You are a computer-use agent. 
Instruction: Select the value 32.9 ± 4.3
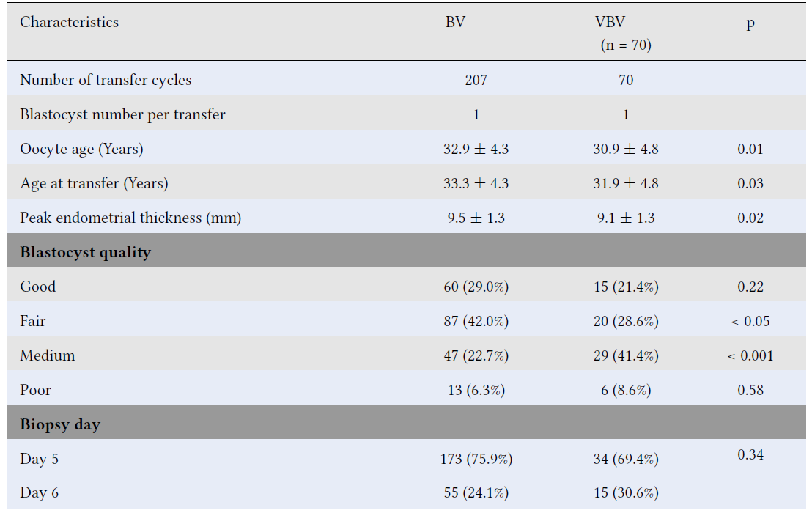point(476,149)
